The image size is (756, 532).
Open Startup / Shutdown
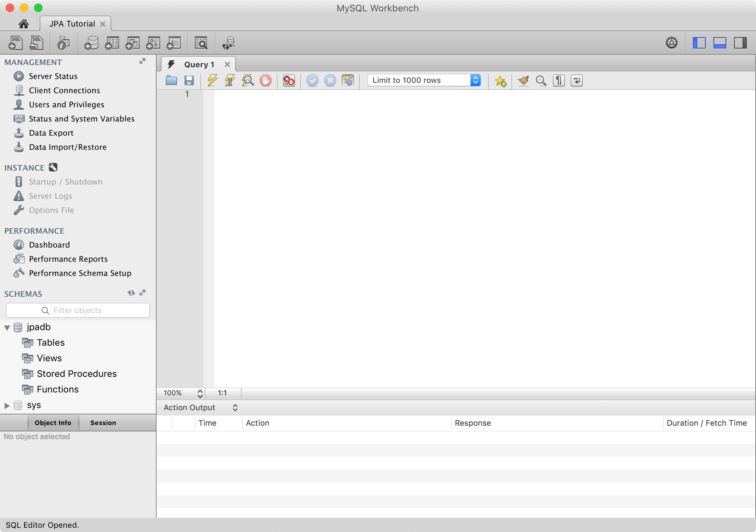(66, 182)
